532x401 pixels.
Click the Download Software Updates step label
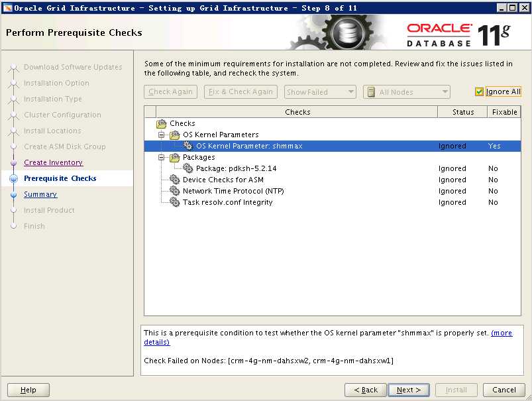tap(73, 67)
